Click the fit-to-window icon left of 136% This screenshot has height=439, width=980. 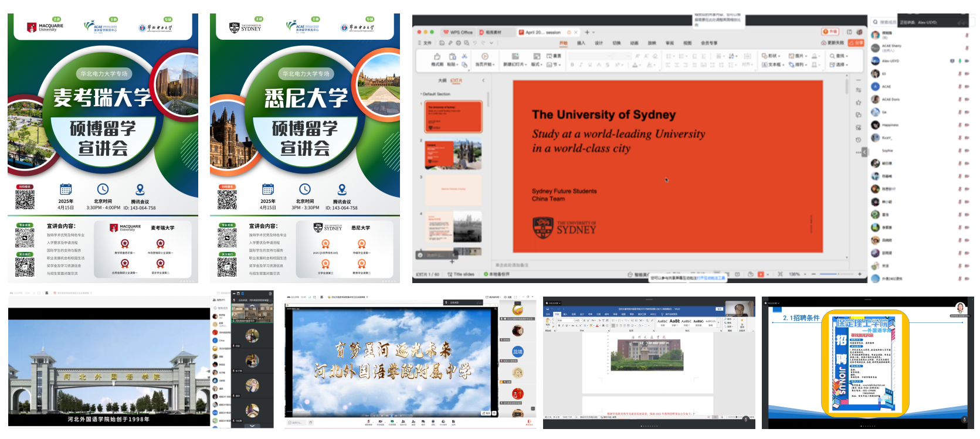(x=780, y=274)
